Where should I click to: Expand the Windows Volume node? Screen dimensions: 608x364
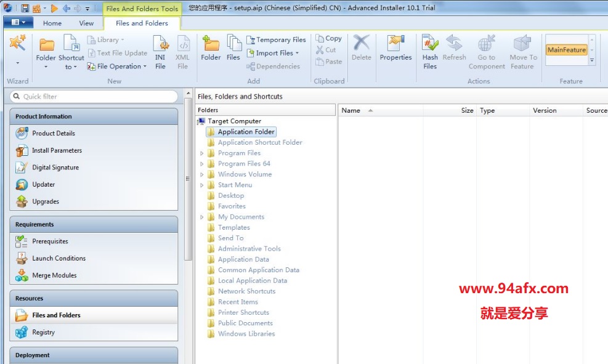coord(201,174)
